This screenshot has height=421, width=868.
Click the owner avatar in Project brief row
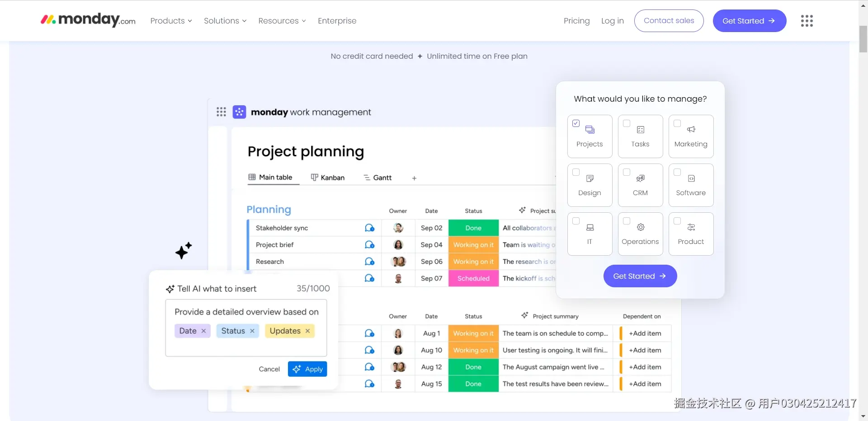point(398,244)
